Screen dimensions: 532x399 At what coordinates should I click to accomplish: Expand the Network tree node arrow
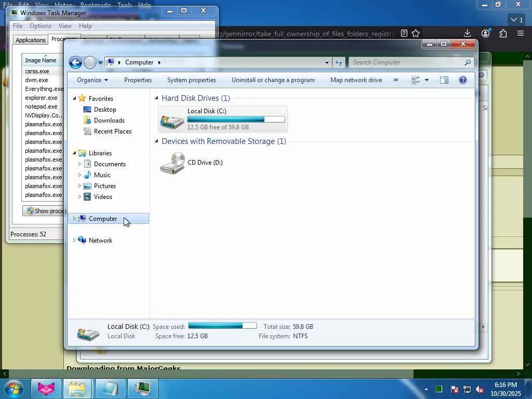(75, 240)
